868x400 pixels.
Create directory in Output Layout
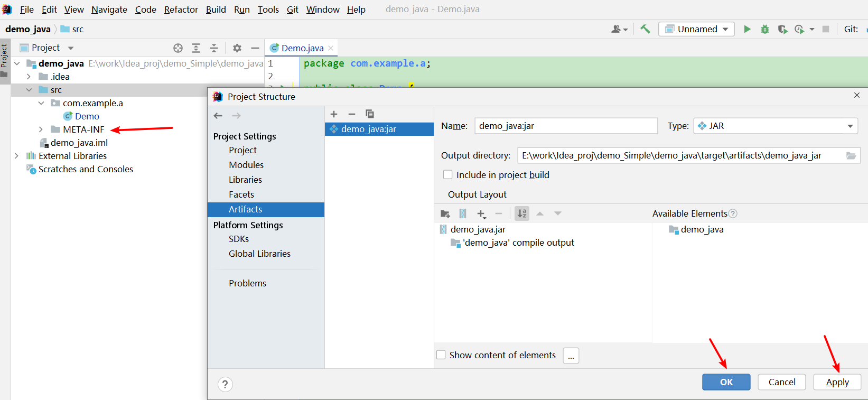click(445, 213)
